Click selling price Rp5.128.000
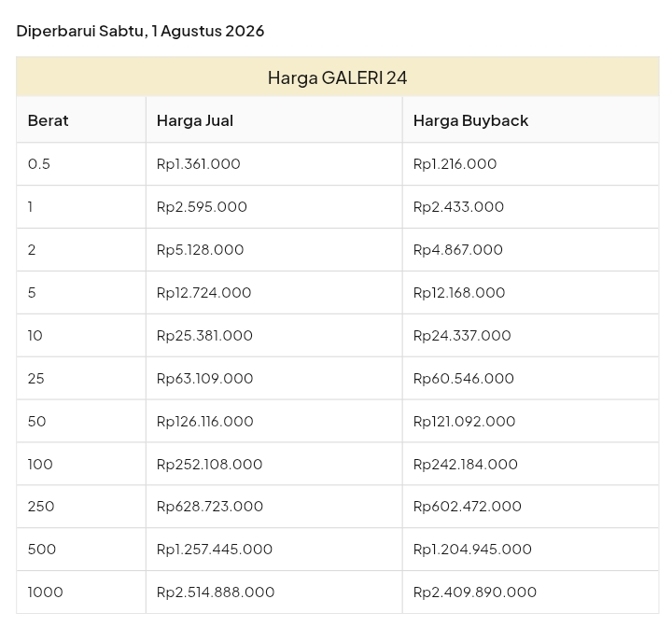Screen dimensions: 672x627 pos(200,249)
